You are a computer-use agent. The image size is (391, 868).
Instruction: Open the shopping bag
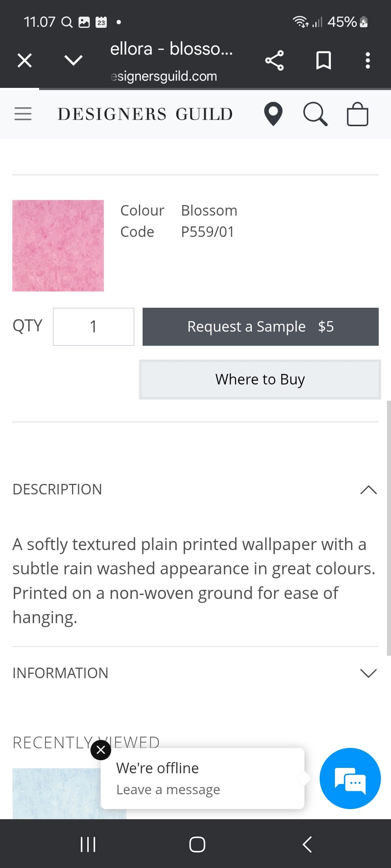pos(357,114)
